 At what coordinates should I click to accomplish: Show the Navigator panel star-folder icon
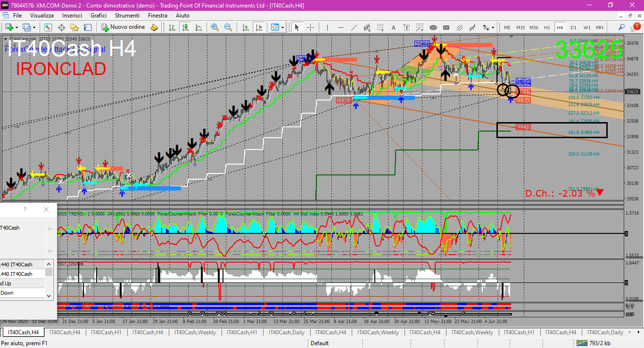(74, 27)
